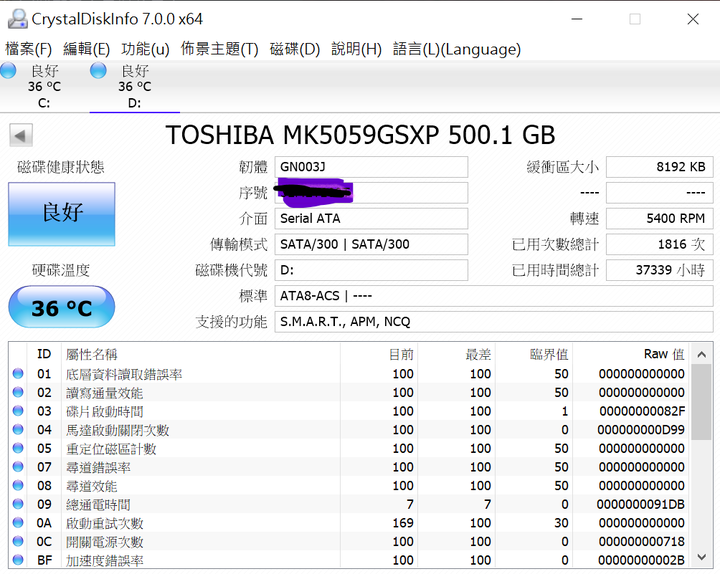Open the 佈景主題(T) menu

[219, 49]
